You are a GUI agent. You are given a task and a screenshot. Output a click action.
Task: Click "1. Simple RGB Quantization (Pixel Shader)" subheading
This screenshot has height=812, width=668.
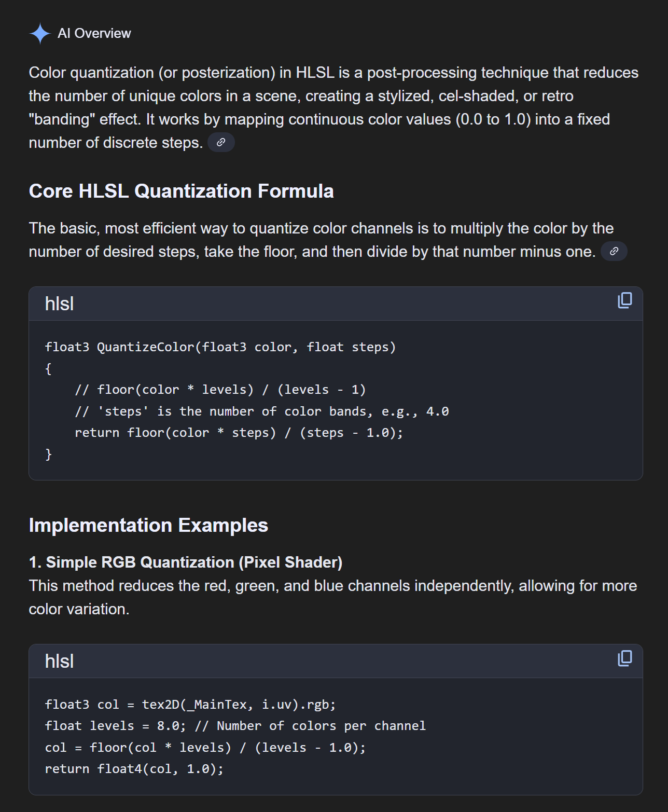tap(186, 562)
